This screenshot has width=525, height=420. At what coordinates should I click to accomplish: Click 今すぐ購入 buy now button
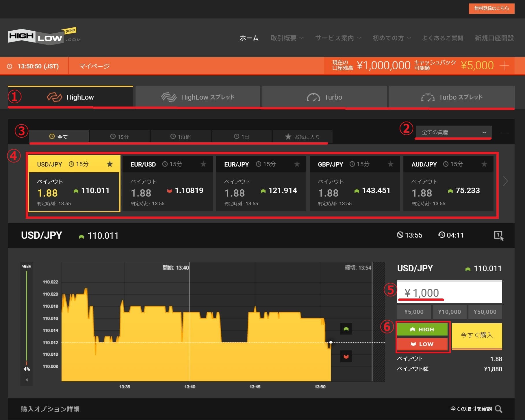(477, 336)
